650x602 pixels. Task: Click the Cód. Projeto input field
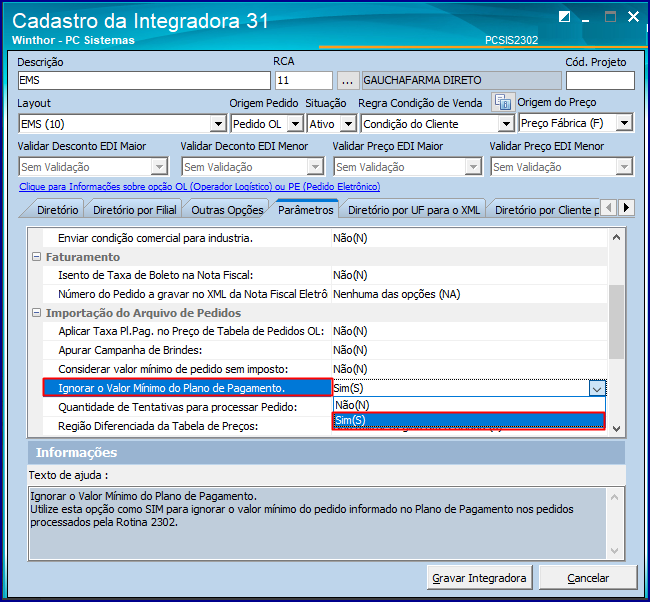[x=600, y=80]
